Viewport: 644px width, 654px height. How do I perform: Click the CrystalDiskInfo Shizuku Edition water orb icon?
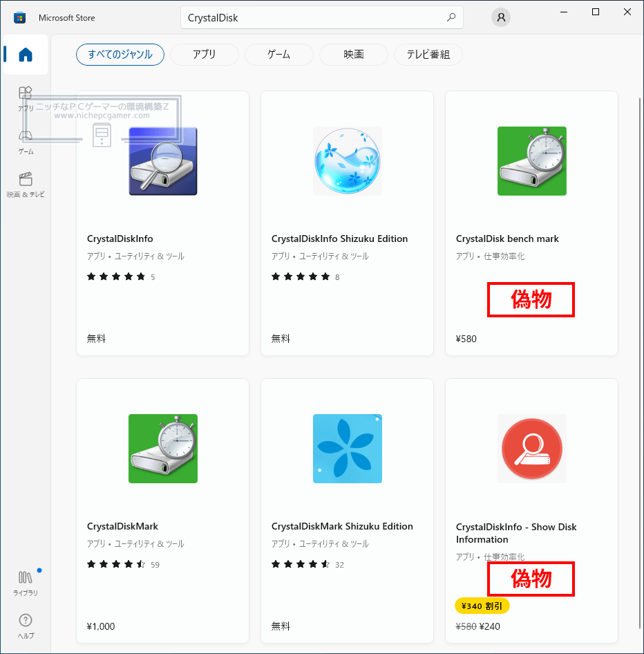(x=348, y=161)
